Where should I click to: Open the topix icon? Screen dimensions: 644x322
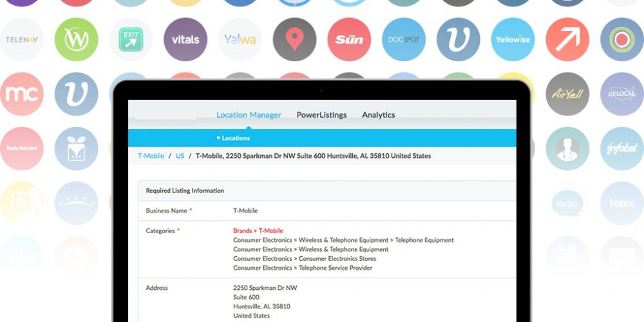click(622, 203)
